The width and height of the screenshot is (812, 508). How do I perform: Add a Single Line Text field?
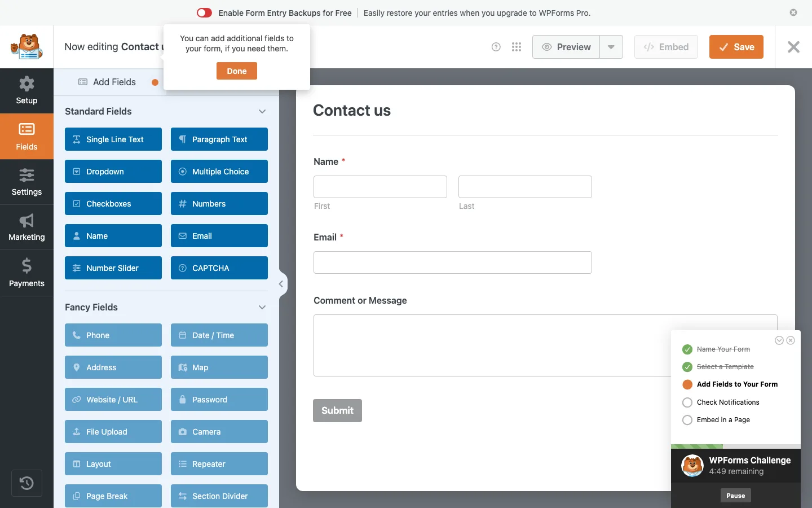(113, 139)
